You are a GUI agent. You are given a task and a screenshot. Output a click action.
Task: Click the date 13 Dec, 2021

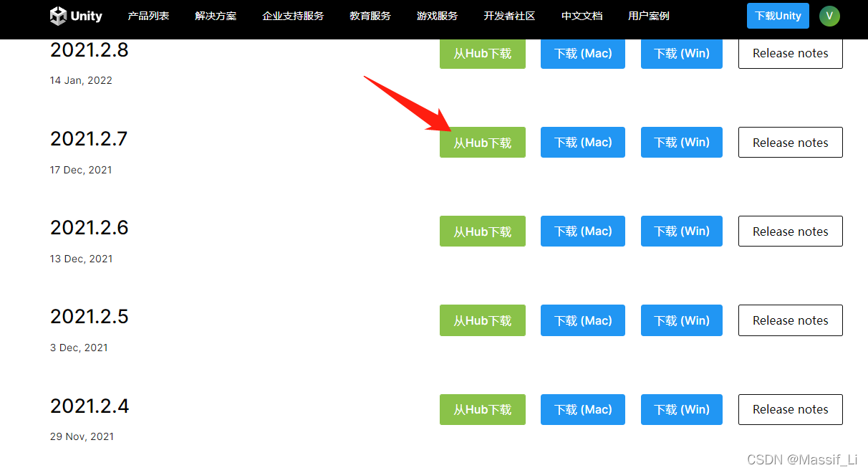(82, 259)
